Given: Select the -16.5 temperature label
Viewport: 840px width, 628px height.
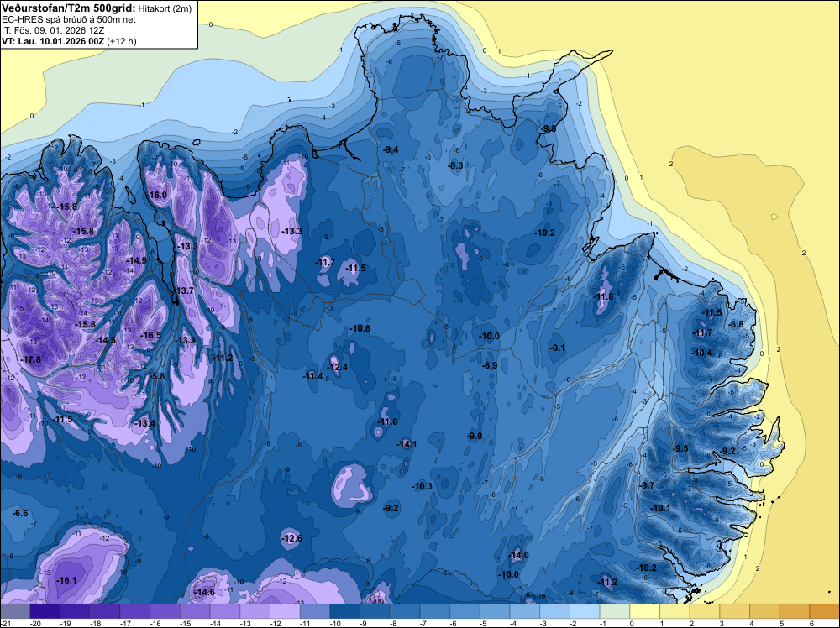Looking at the screenshot, I should 151,335.
